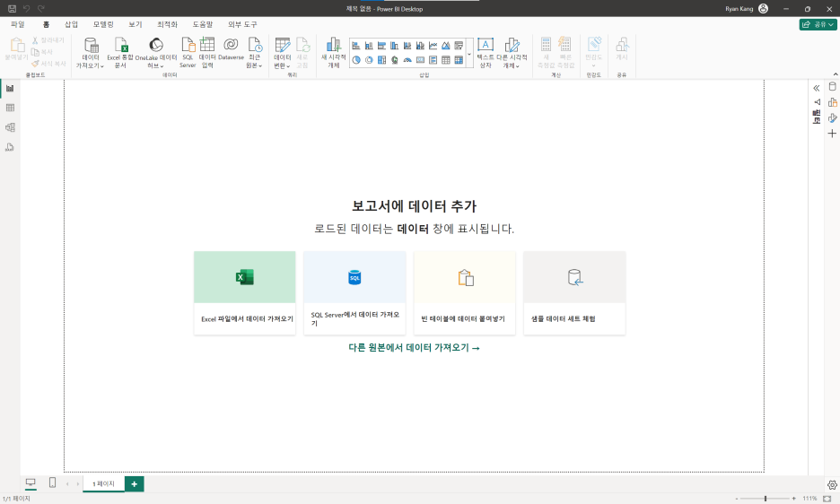Screen dimensions: 840x504
Task: Click 샘플 데이터 세트 체험 card
Action: tap(574, 293)
